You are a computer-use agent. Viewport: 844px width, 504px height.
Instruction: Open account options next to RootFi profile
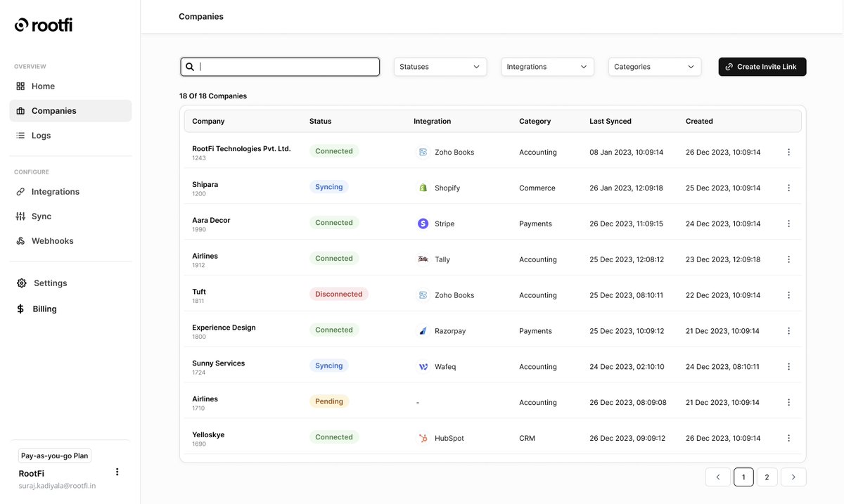click(x=117, y=472)
